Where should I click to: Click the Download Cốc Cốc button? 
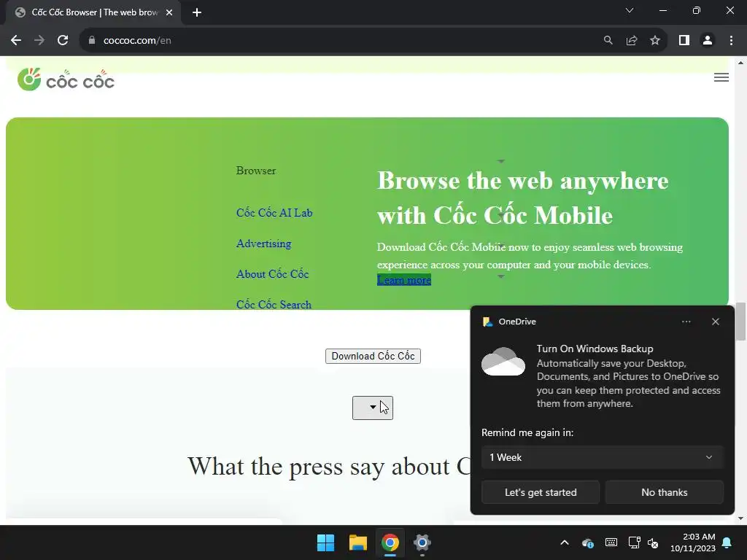click(x=373, y=356)
